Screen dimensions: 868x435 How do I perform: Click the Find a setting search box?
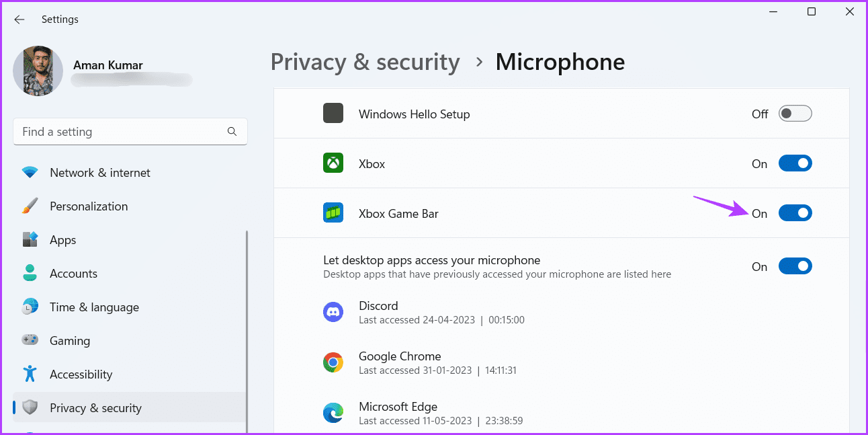point(130,132)
